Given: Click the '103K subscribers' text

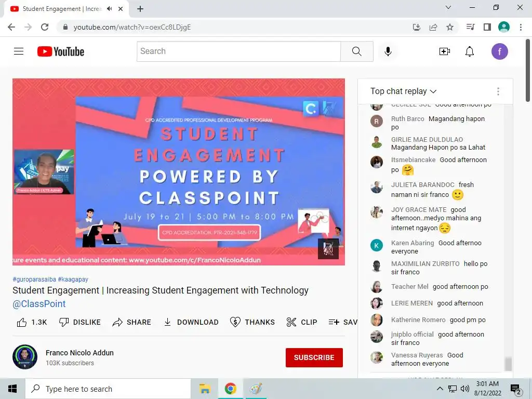Looking at the screenshot, I should [70, 363].
